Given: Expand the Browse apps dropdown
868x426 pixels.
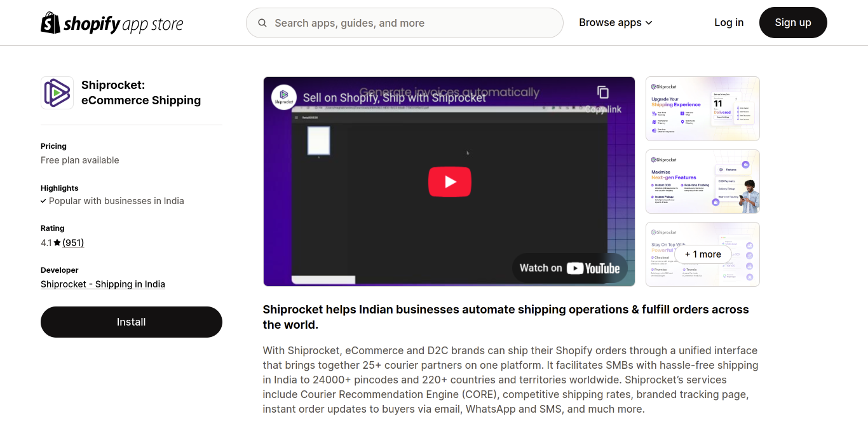Looking at the screenshot, I should (x=616, y=23).
